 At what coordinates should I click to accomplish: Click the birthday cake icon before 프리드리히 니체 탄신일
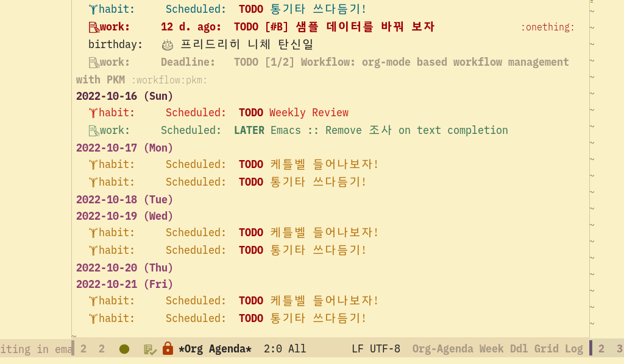coord(168,45)
